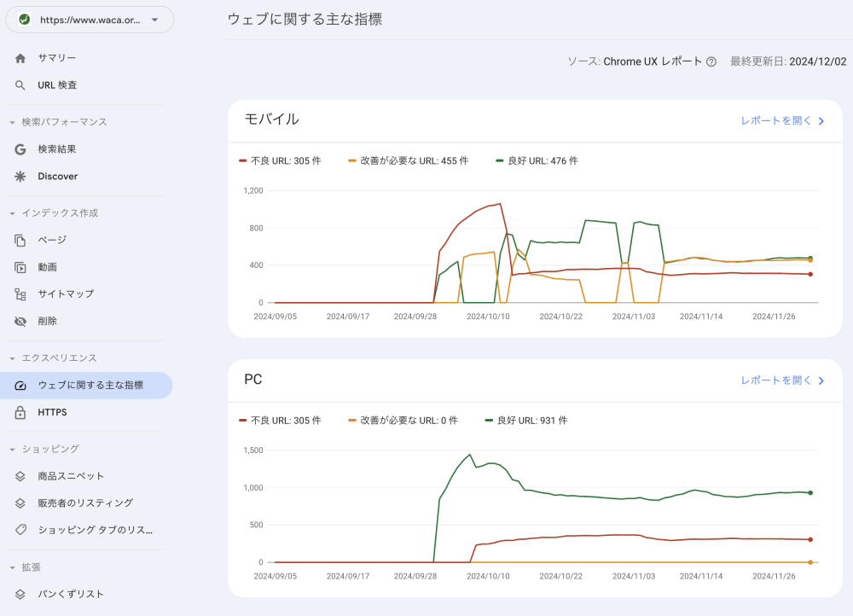
Task: Click the 最終更新日: 2024/12/02 text
Action: [x=788, y=61]
